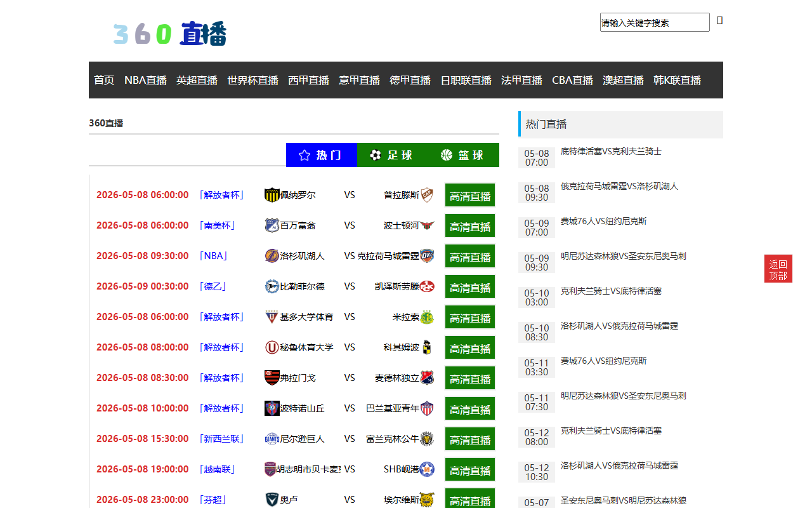812x508 pixels.
Task: Open the 「解放者杯」 link in 佩纳罗尔 row
Action: pos(221,195)
